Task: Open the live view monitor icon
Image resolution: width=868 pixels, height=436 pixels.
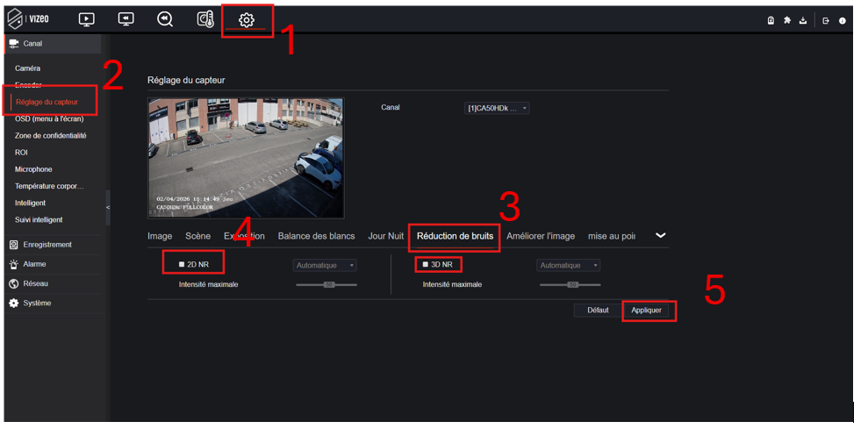Action: click(86, 19)
